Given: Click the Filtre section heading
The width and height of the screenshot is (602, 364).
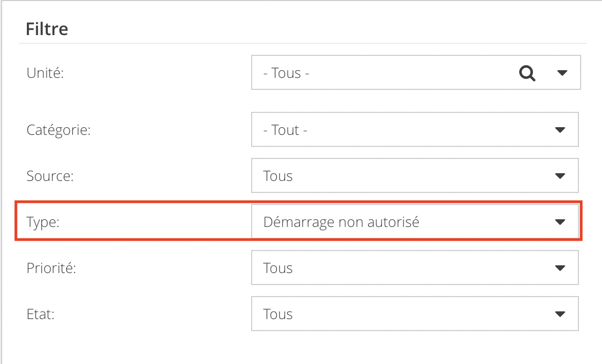Looking at the screenshot, I should click(47, 29).
